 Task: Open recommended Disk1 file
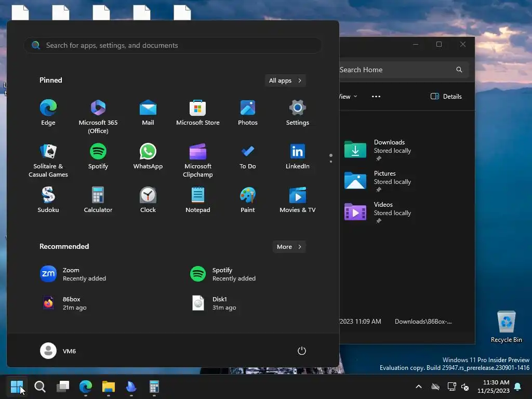point(214,303)
